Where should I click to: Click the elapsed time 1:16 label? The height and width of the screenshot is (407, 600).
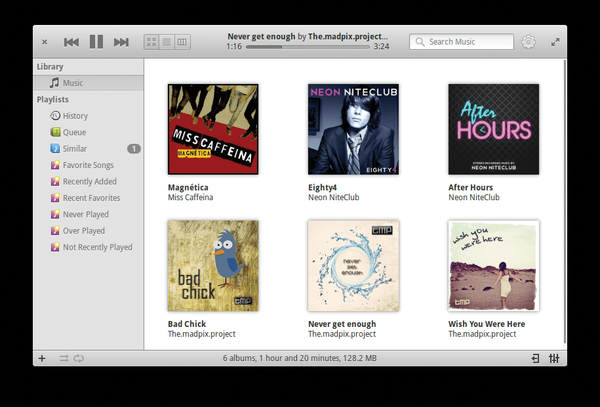coord(234,47)
